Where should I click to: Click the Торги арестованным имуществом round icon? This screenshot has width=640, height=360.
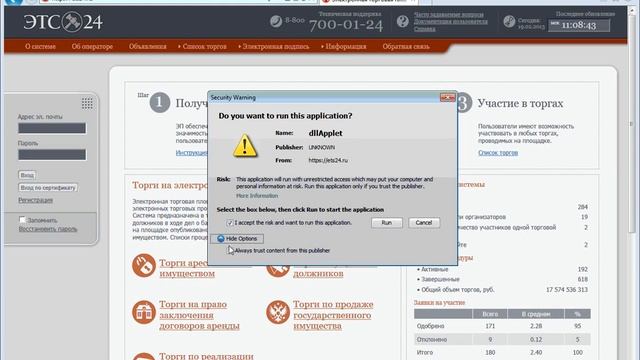pos(144,265)
